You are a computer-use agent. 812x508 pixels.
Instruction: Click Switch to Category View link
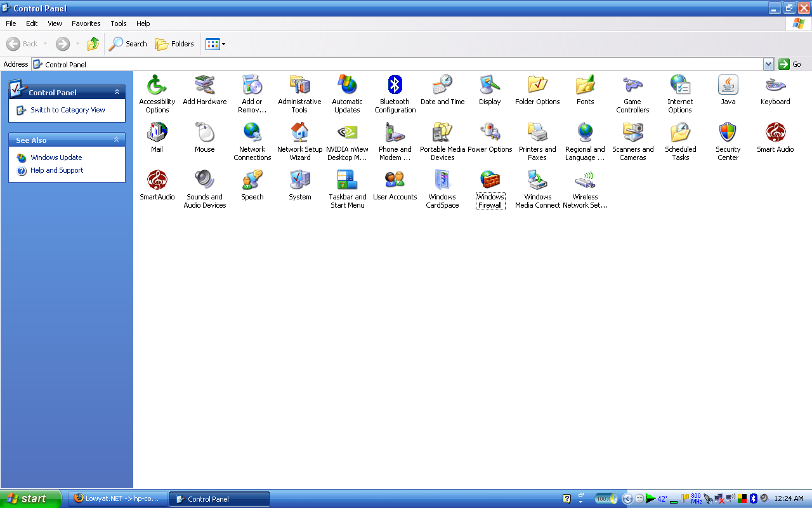(68, 110)
